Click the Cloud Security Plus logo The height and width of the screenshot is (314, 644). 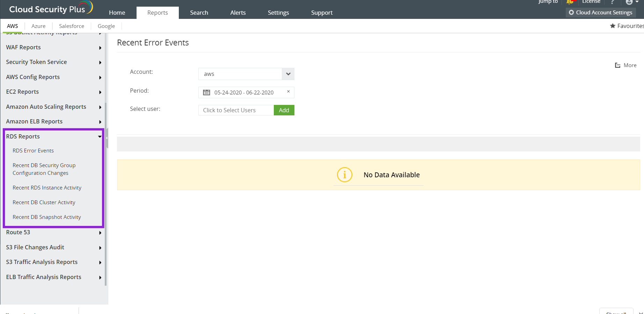tap(51, 8)
